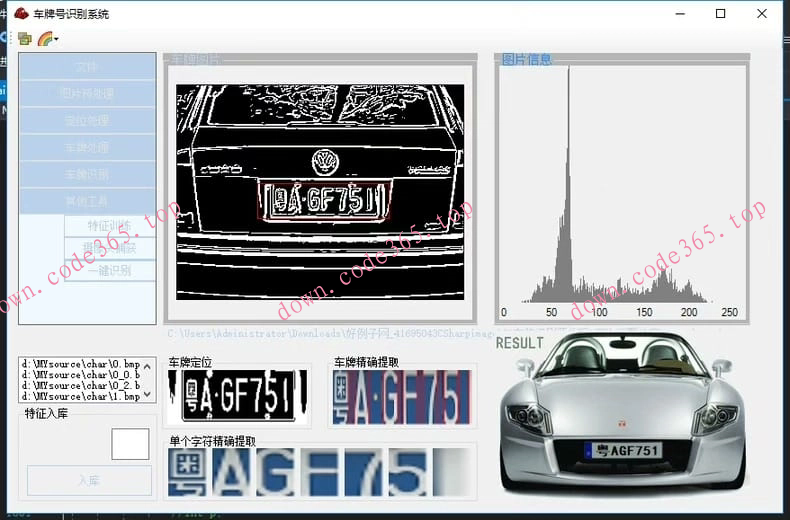Click the red car app icon in the title bar
The image size is (790, 520).
click(x=21, y=14)
